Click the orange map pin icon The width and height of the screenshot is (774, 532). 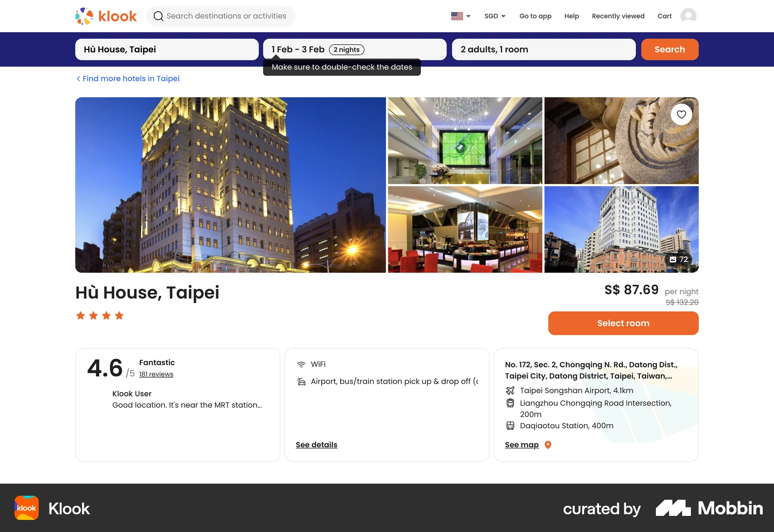548,445
